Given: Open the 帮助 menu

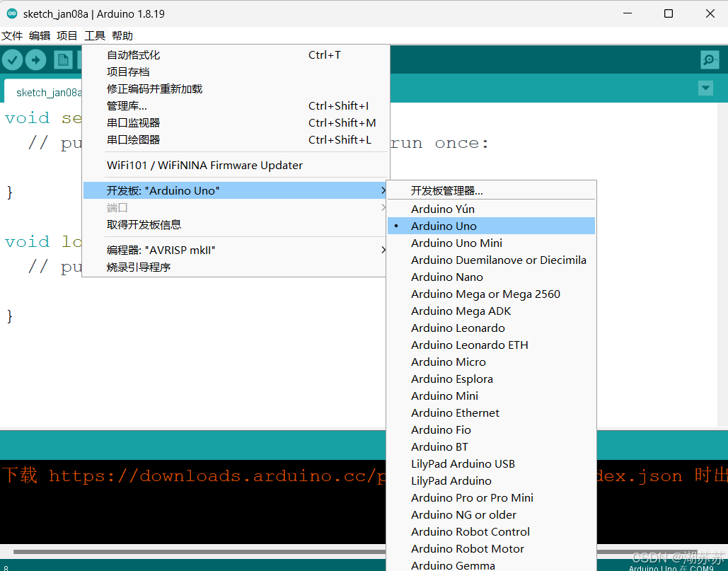Looking at the screenshot, I should [x=122, y=36].
